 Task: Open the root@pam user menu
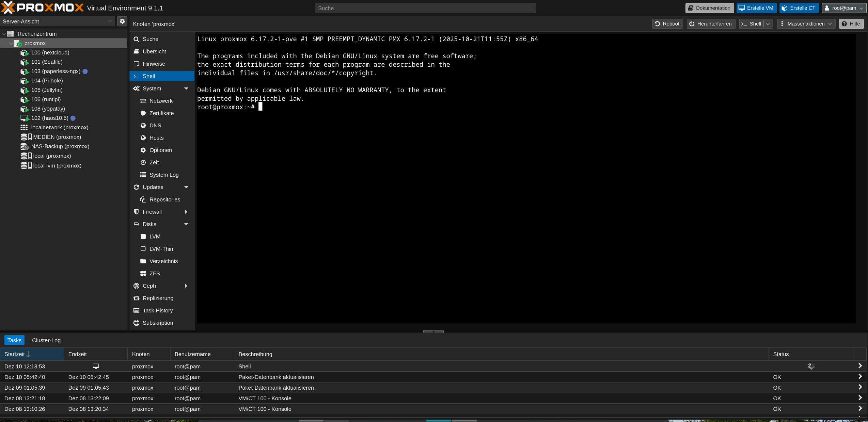click(x=843, y=8)
